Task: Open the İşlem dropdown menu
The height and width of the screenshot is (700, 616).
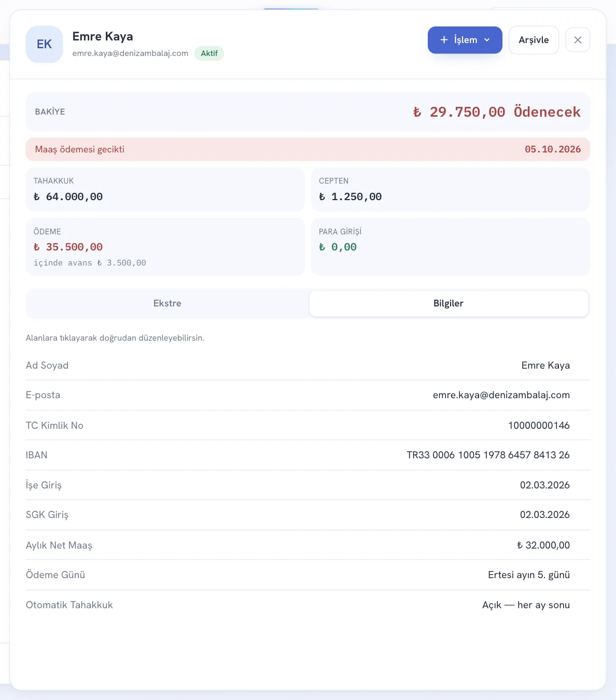Action: pyautogui.click(x=465, y=40)
